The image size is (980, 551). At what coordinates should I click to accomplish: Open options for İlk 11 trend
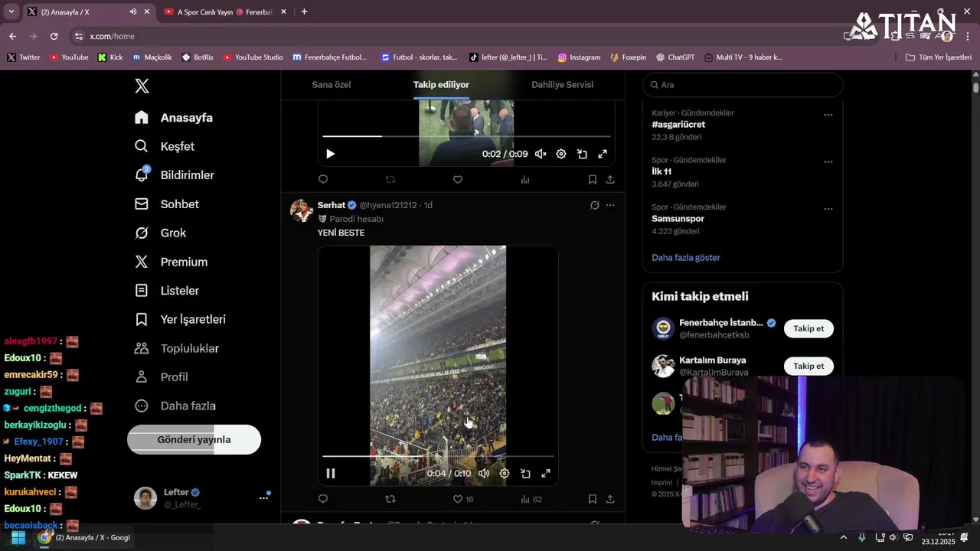coord(828,161)
